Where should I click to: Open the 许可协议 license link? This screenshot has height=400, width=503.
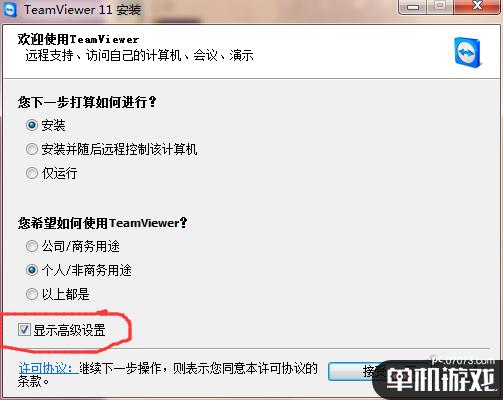(47, 368)
